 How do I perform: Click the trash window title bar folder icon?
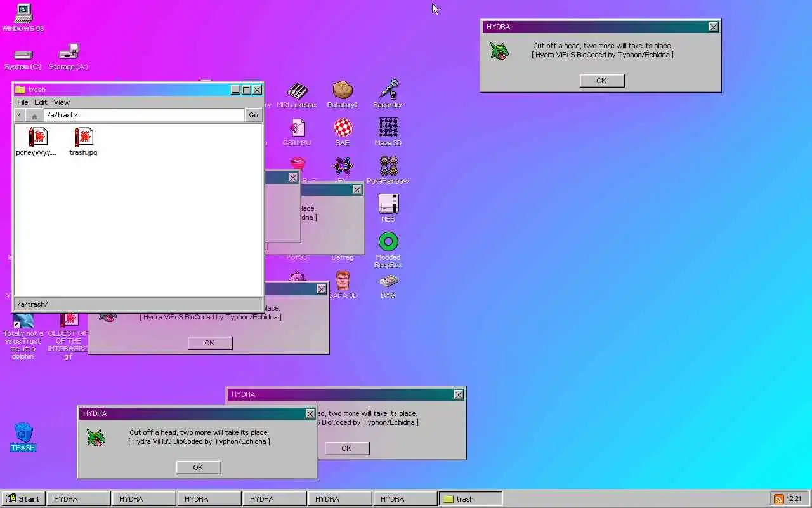[x=20, y=90]
